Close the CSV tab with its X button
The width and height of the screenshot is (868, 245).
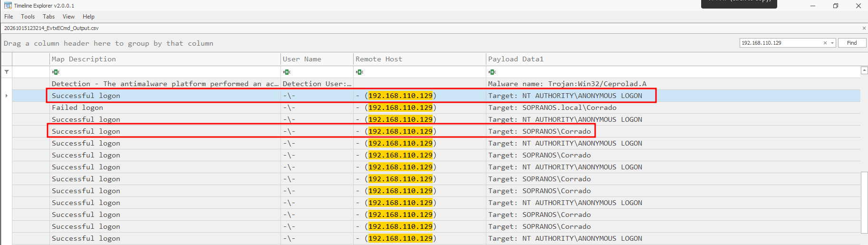pos(864,28)
